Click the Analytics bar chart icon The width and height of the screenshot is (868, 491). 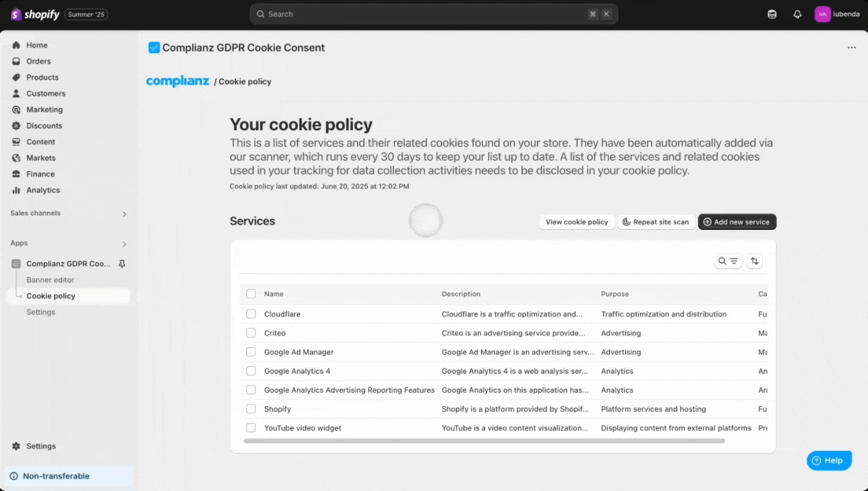point(16,190)
